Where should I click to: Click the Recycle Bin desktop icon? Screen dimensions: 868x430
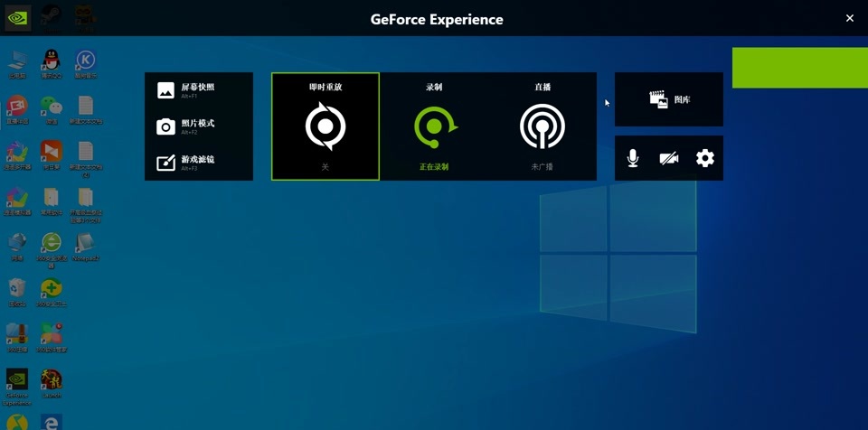(x=17, y=289)
